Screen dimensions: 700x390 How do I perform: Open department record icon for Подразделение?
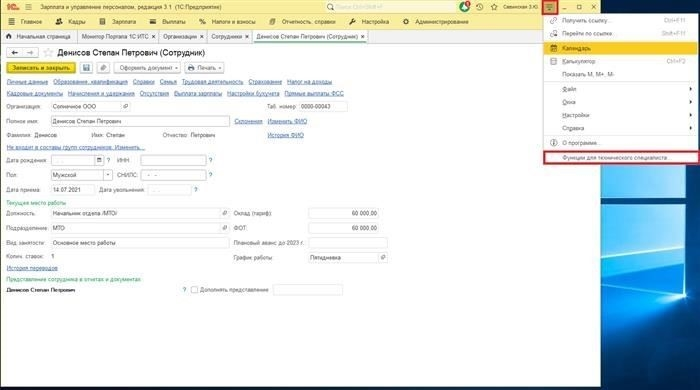pos(225,228)
